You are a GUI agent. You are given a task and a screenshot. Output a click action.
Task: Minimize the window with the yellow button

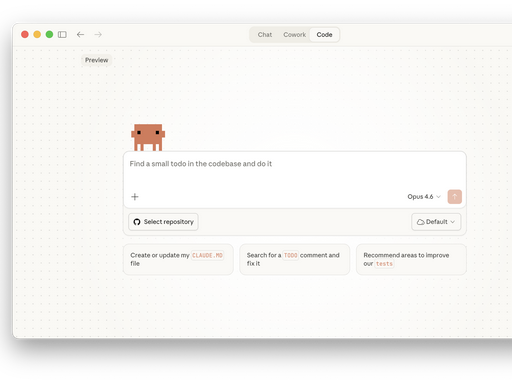[x=37, y=34]
